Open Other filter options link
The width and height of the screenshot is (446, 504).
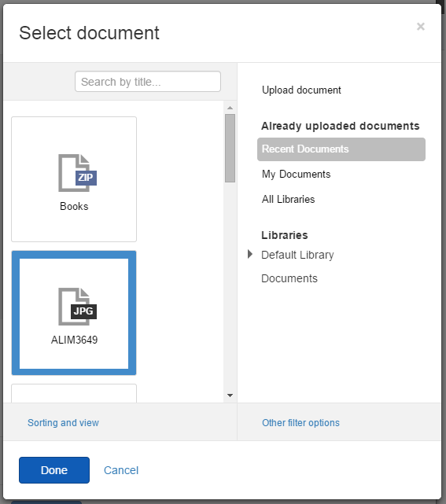pyautogui.click(x=300, y=423)
